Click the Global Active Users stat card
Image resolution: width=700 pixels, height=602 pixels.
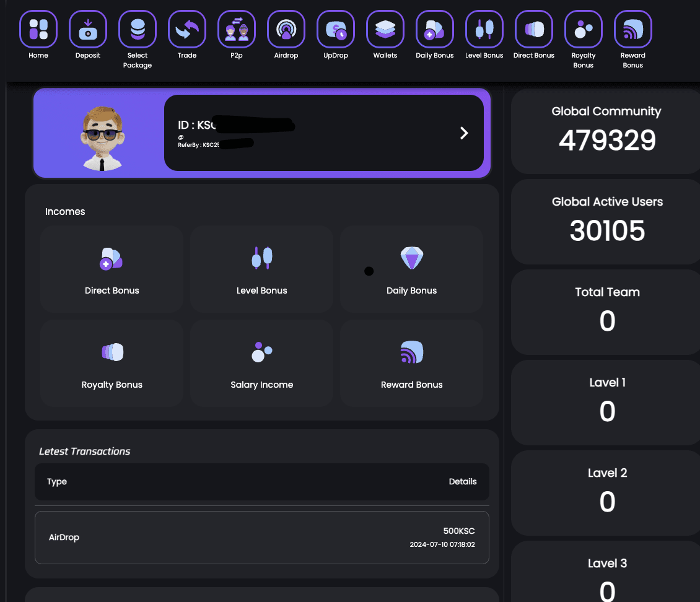pos(607,220)
